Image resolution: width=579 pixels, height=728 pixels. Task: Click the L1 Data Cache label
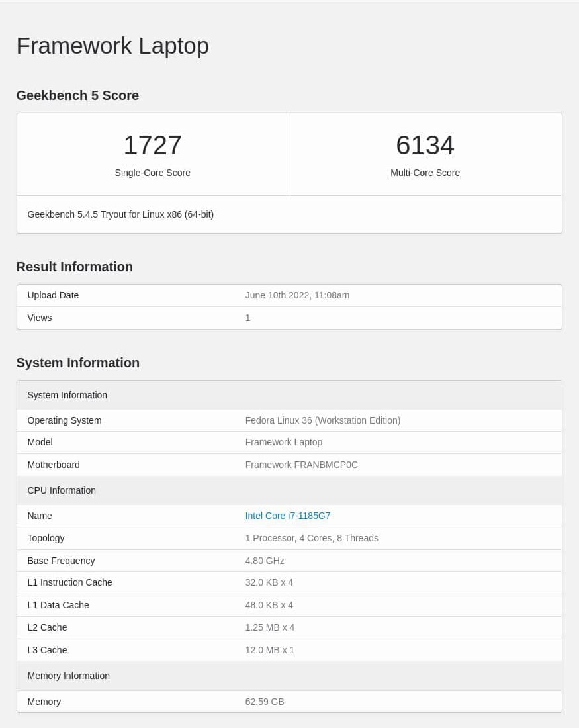point(58,605)
